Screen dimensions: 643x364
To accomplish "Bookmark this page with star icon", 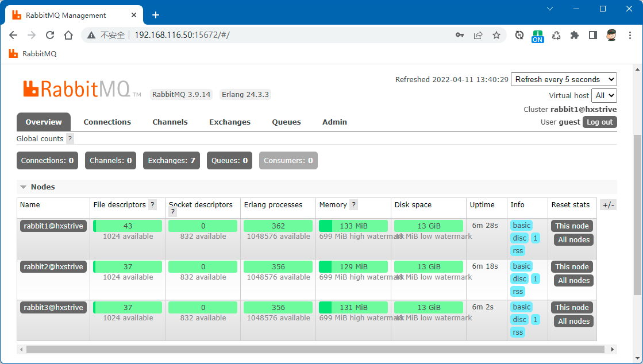I will (496, 35).
